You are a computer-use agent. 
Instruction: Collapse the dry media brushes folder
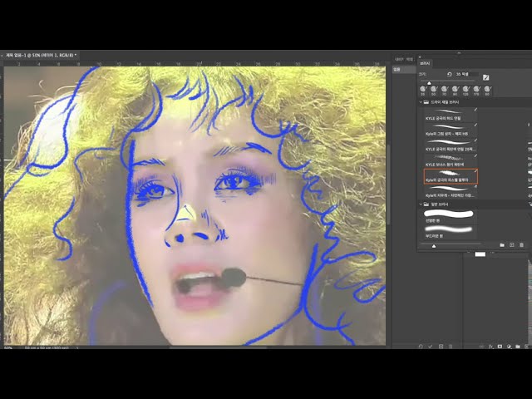421,101
